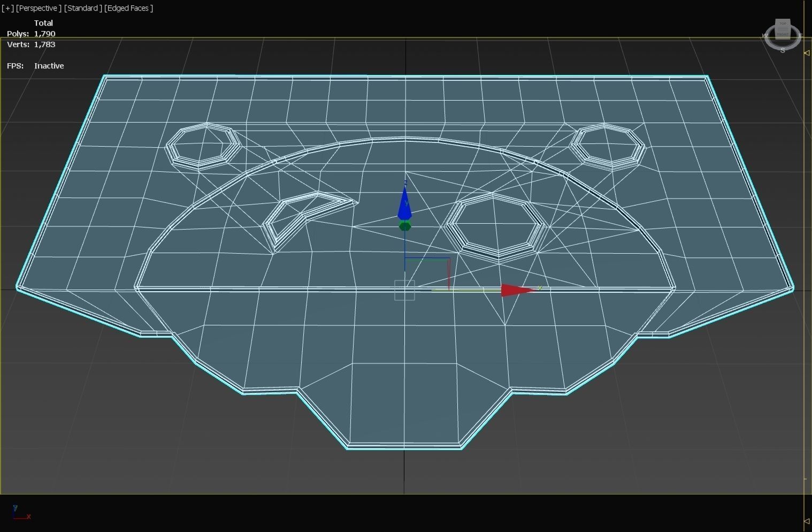Click the FRONT face of the ViewCube
The height and width of the screenshot is (532, 812).
tap(783, 34)
